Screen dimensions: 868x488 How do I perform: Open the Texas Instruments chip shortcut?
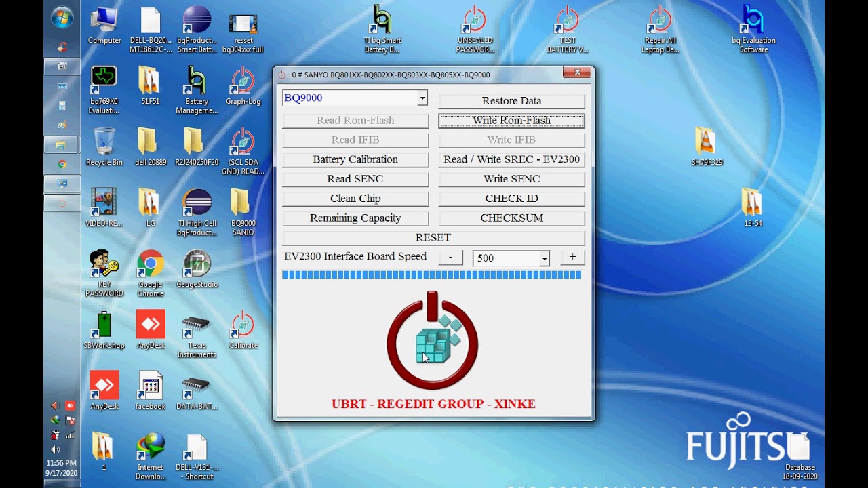[x=197, y=333]
